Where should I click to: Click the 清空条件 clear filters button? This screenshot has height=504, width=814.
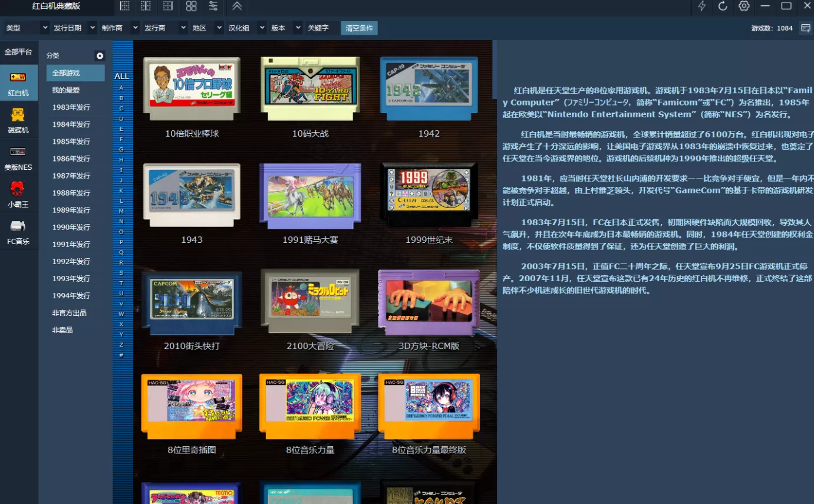point(359,28)
